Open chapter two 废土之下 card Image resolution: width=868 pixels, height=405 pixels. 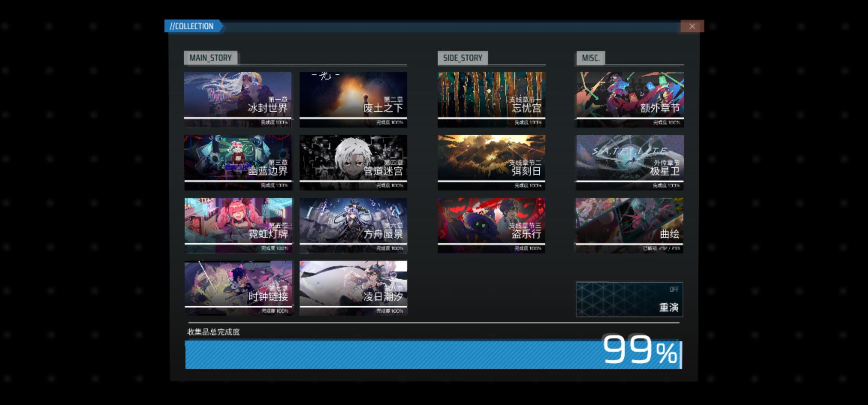click(x=353, y=99)
